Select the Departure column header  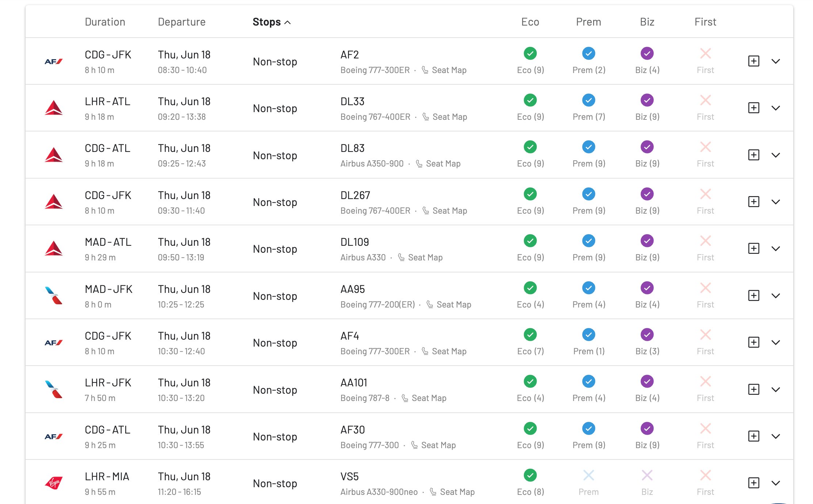pyautogui.click(x=182, y=22)
